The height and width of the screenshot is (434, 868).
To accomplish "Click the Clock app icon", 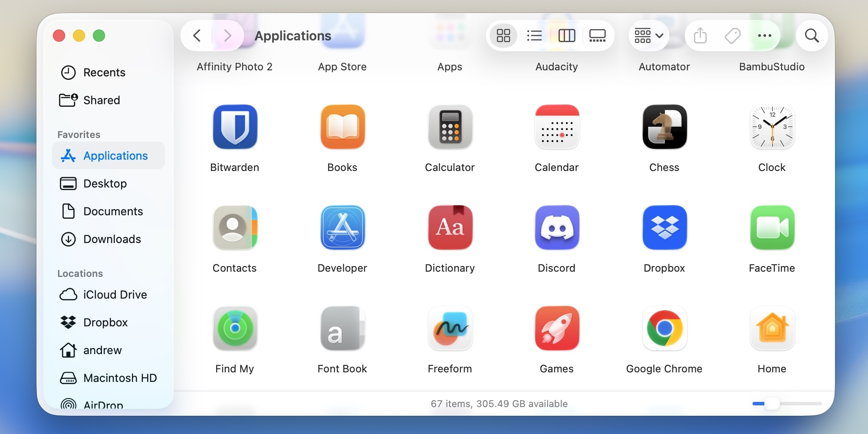I will pyautogui.click(x=772, y=127).
